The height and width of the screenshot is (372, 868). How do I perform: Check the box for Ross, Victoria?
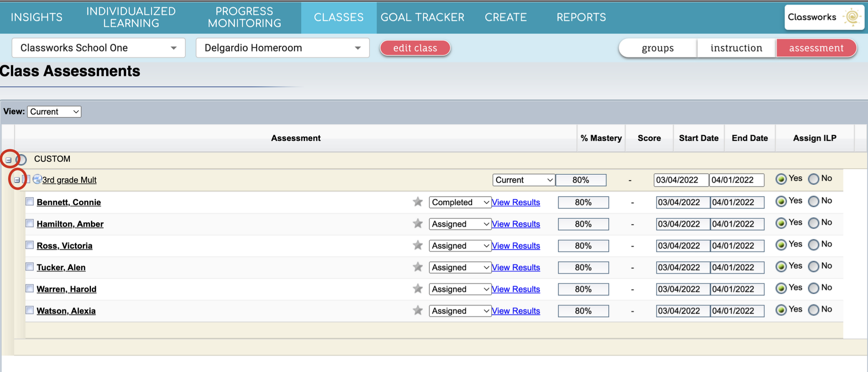click(x=30, y=245)
